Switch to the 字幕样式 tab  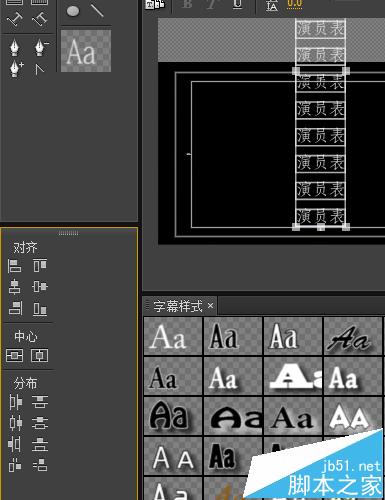click(178, 306)
